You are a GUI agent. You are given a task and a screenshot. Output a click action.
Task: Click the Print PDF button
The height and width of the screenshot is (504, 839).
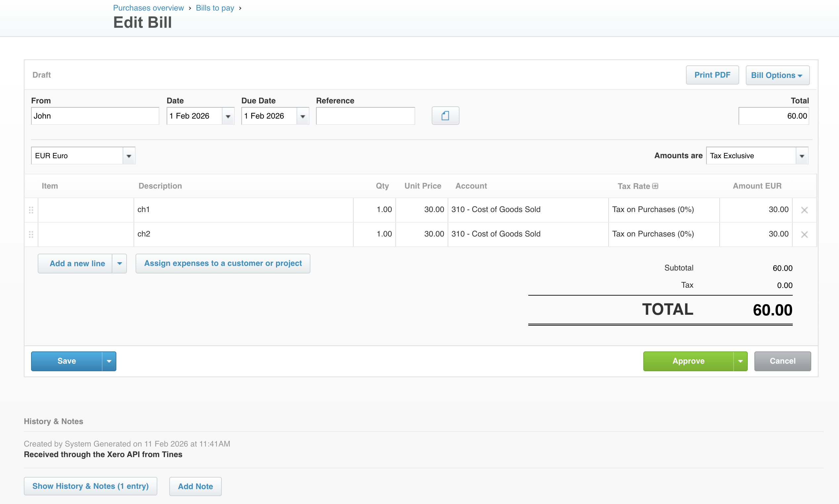[712, 75]
